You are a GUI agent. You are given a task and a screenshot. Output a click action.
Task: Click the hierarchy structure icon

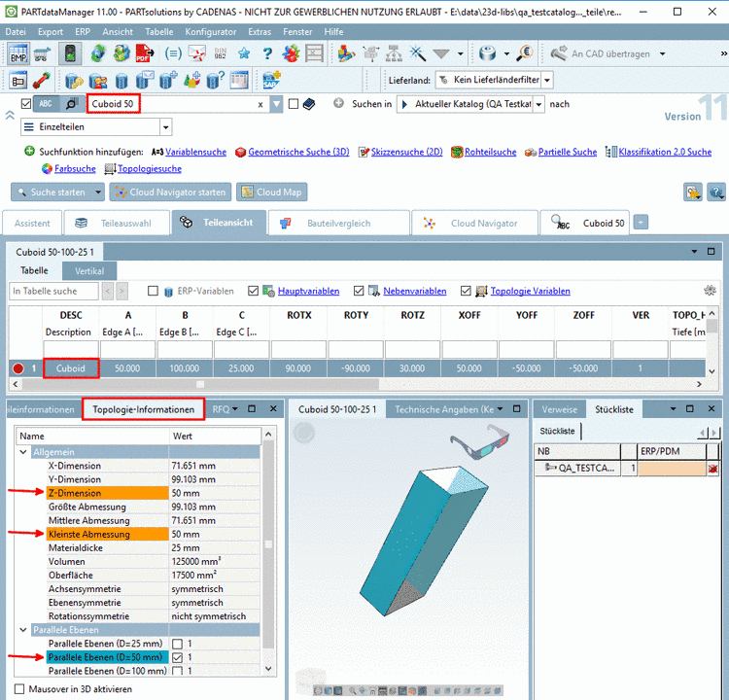pos(395,53)
